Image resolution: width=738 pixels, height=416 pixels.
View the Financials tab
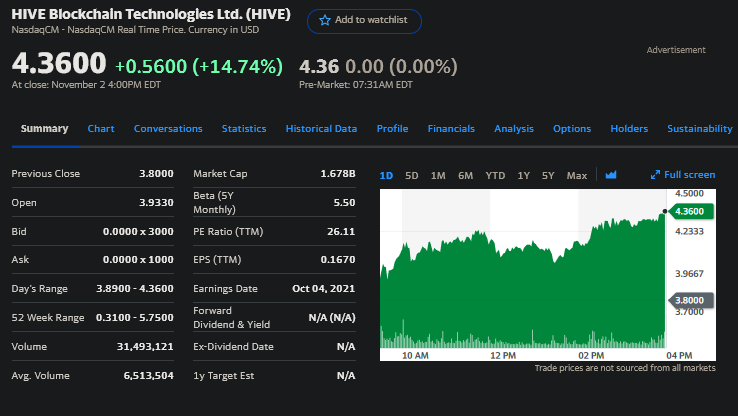pos(451,128)
